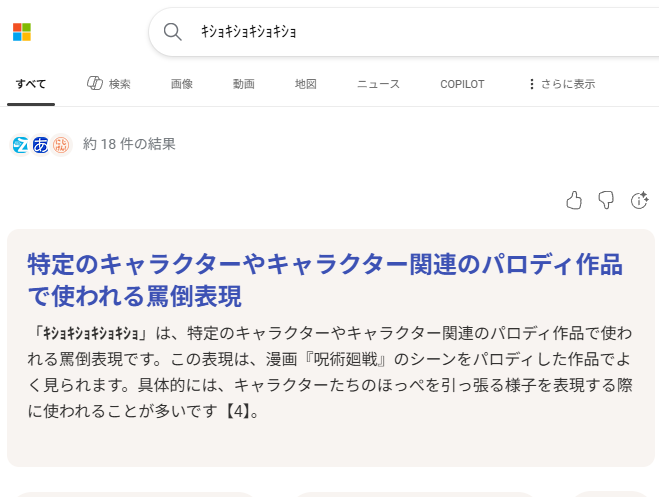
Task: Click the Microsoft logo
Action: [x=22, y=32]
